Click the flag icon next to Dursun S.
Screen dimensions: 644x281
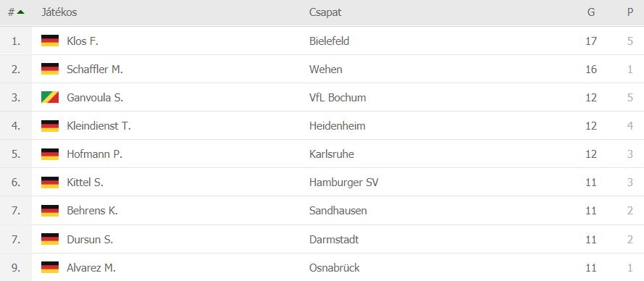coord(50,239)
